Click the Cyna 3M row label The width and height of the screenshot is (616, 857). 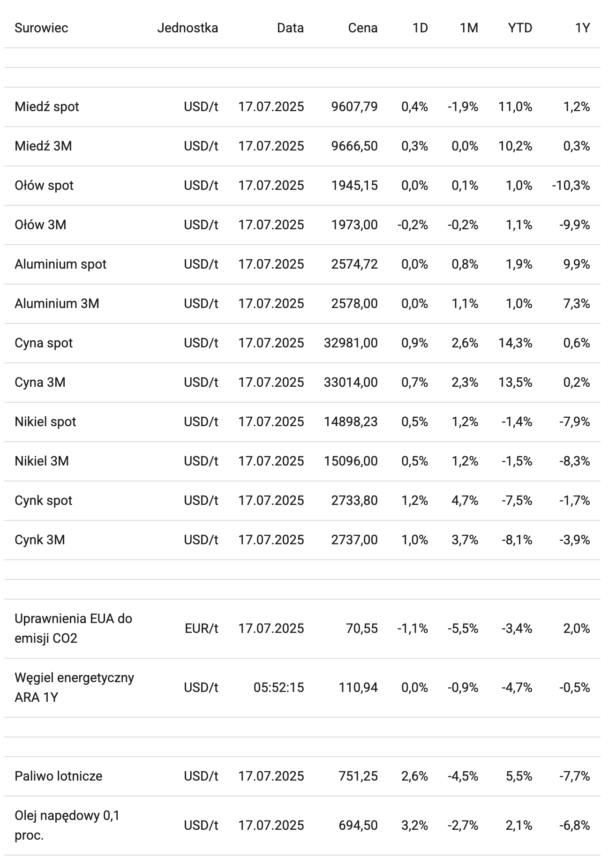40,383
